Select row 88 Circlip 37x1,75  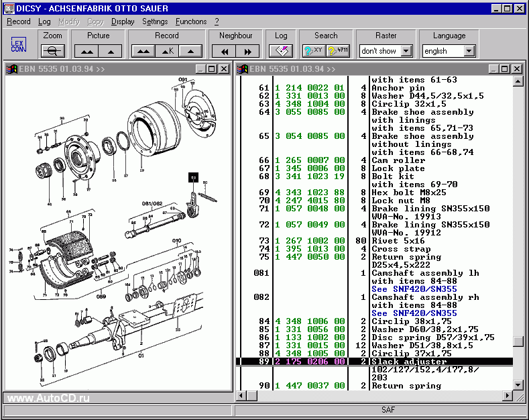click(375, 354)
